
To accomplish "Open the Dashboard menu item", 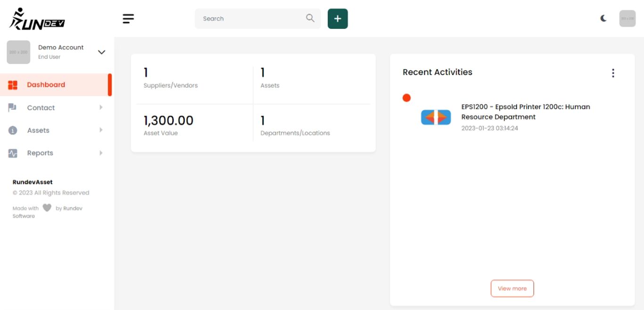I will coord(46,85).
